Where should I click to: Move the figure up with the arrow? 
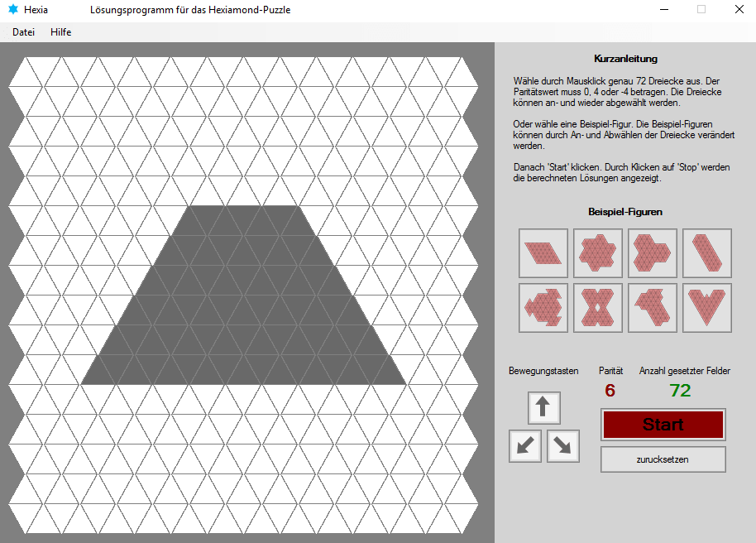tap(544, 408)
